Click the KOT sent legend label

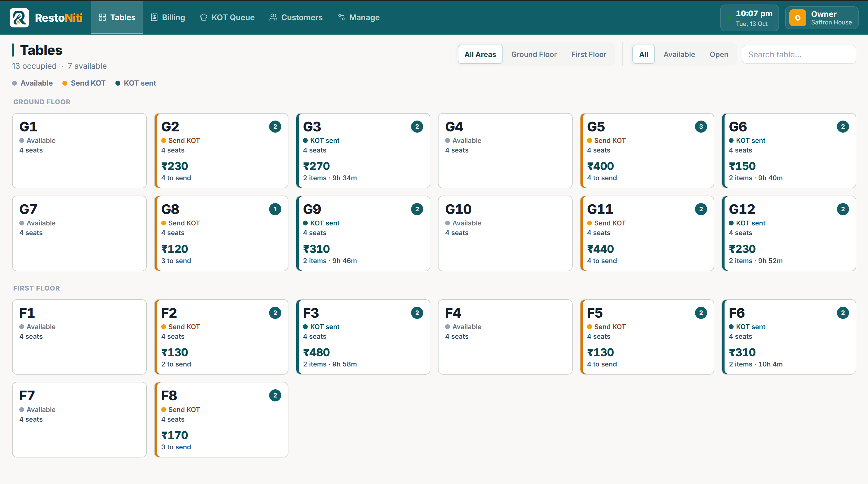[x=140, y=83]
